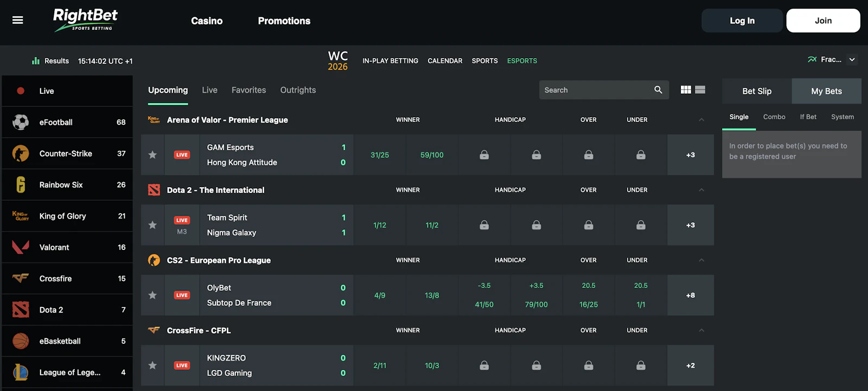Screen dimensions: 868x391
Task: Click the search magnifier icon
Action: (x=658, y=90)
